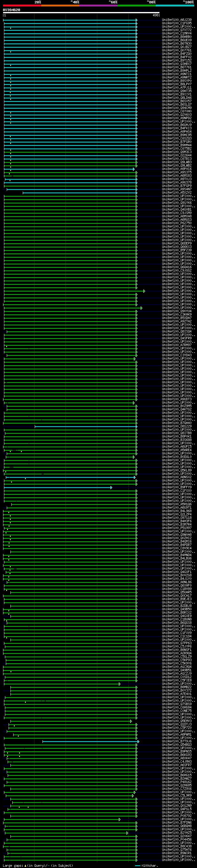Select text UniRef100_P51997
This screenshot has height=868, width=197.
[177, 528]
